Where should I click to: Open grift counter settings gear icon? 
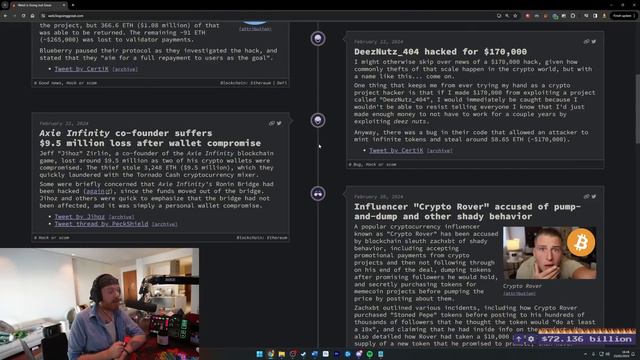[x=531, y=339]
